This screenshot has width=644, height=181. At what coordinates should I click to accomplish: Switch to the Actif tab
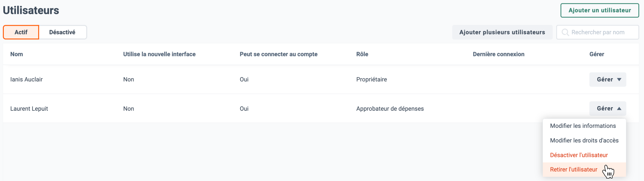coord(21,32)
